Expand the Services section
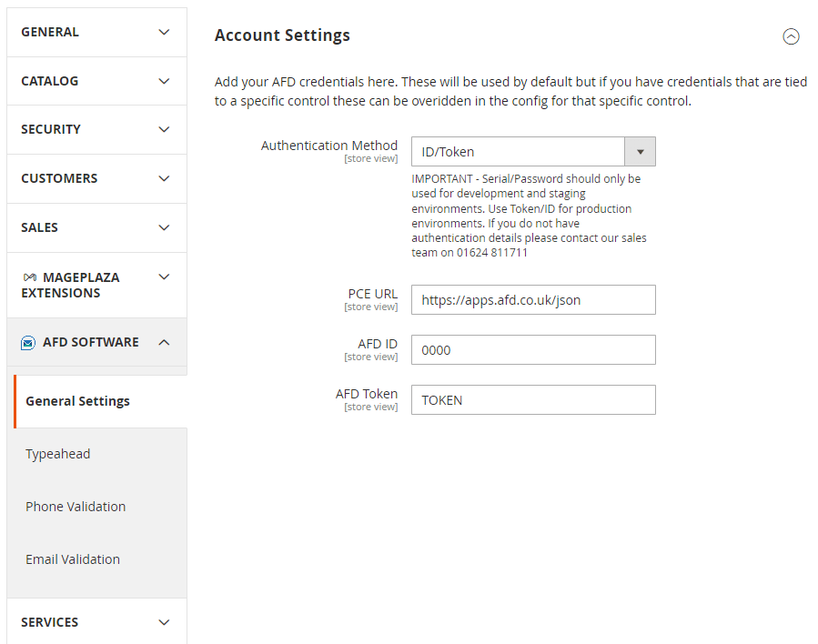The width and height of the screenshot is (818, 644). point(96,622)
